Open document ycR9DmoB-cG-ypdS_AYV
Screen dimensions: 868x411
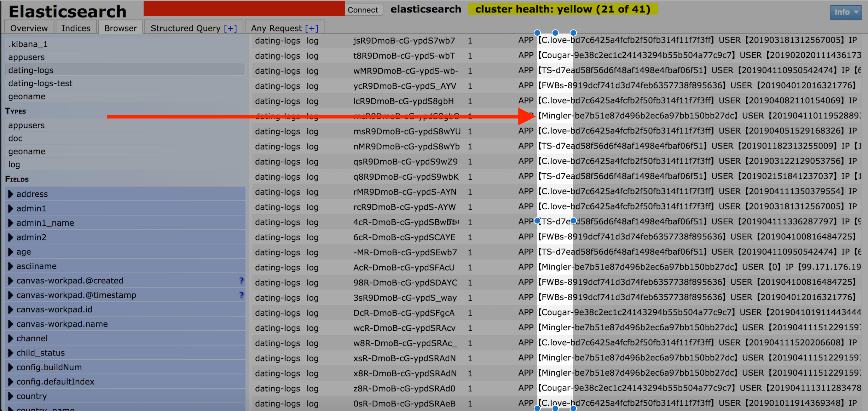[x=405, y=86]
